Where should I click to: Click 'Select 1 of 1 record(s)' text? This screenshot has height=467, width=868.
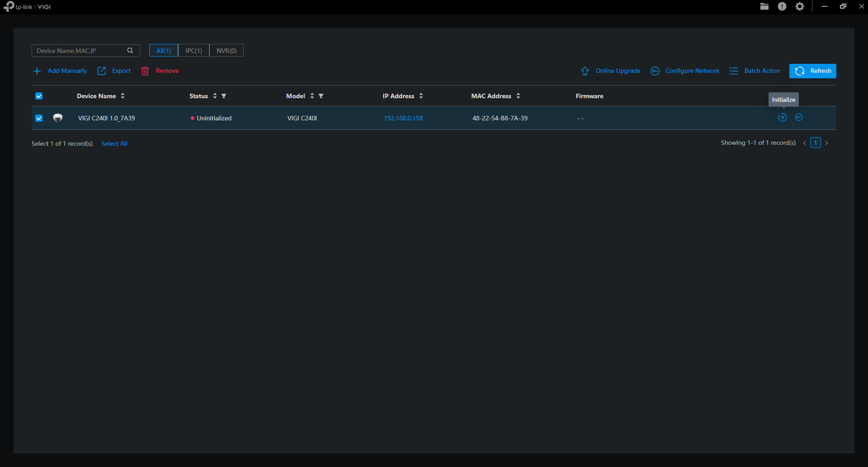click(x=62, y=143)
